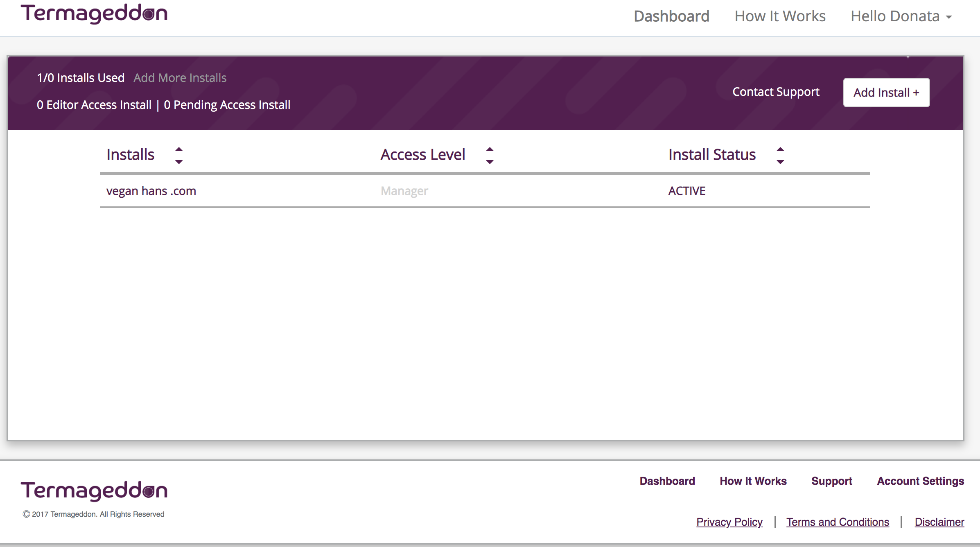Sort Access Level ascending arrow
Image resolution: width=980 pixels, height=547 pixels.
coord(490,149)
